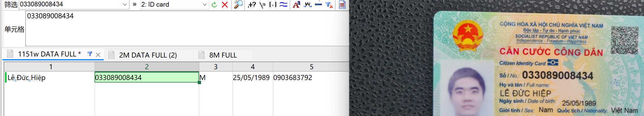Click the red X clear filter icon
Screen dimensions: 644x116
click(225, 4)
